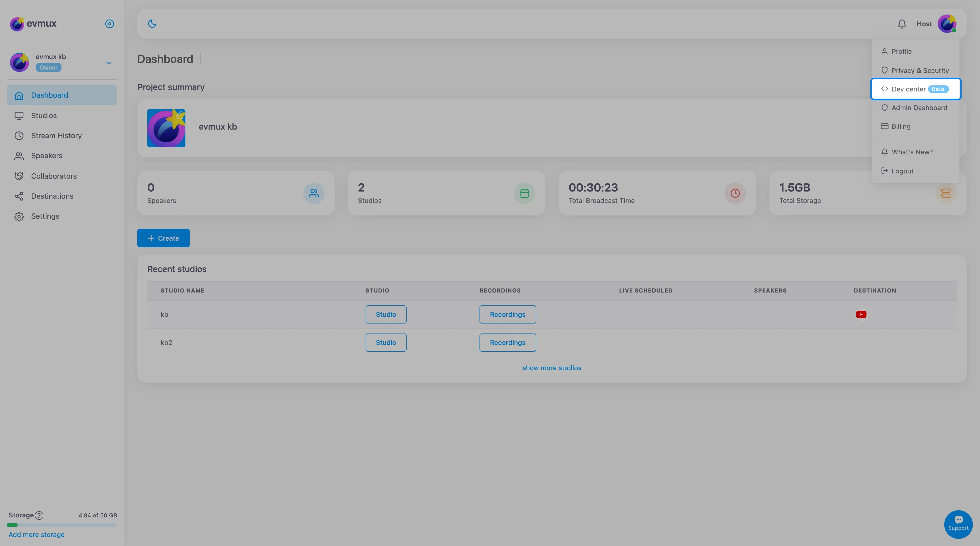The image size is (980, 546).
Task: Open Collaborators in the sidebar
Action: [x=62, y=176]
